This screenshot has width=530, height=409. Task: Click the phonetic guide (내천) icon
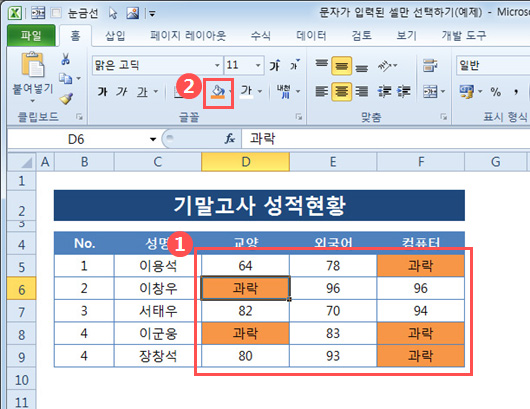[284, 91]
